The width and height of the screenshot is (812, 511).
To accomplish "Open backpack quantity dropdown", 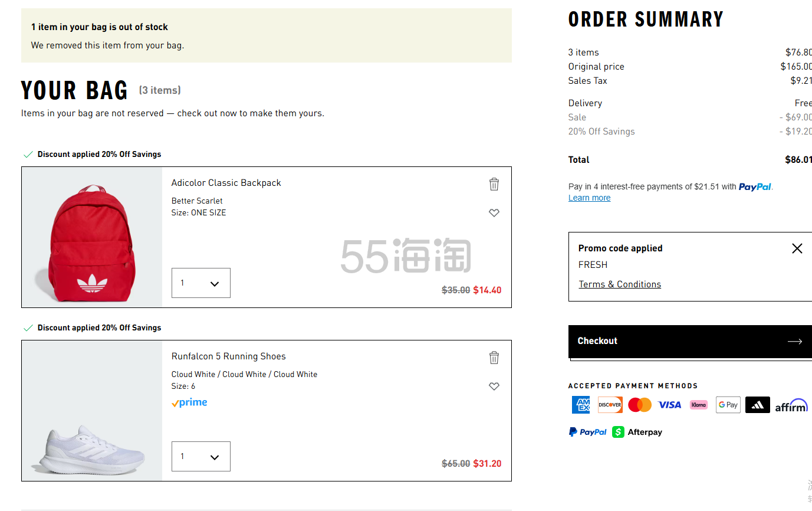I will click(200, 283).
